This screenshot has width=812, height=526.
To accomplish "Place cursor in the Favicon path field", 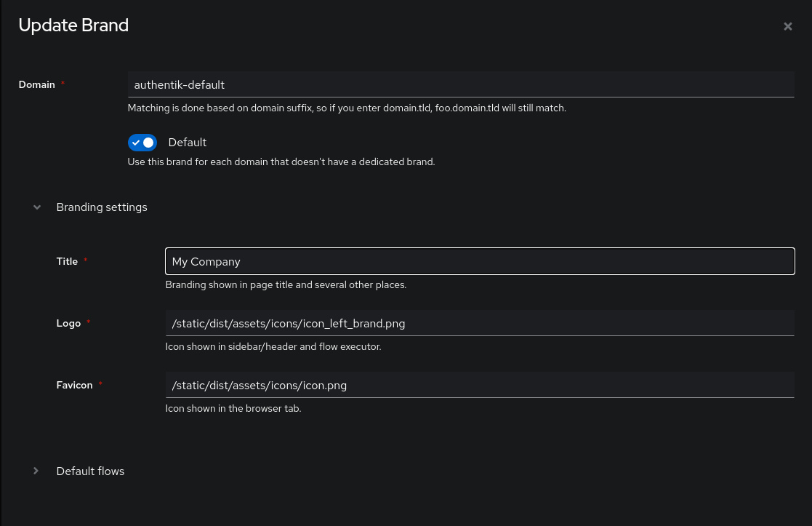I will (x=479, y=385).
